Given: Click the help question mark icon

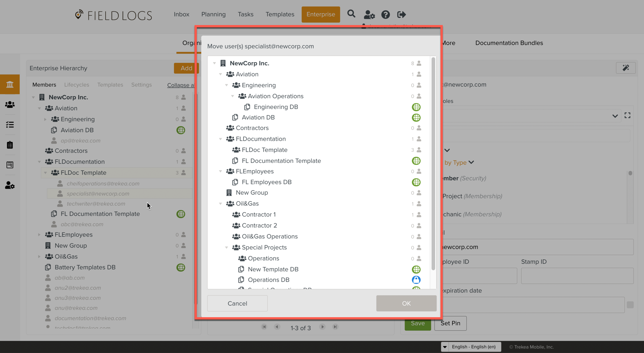Looking at the screenshot, I should click(385, 14).
